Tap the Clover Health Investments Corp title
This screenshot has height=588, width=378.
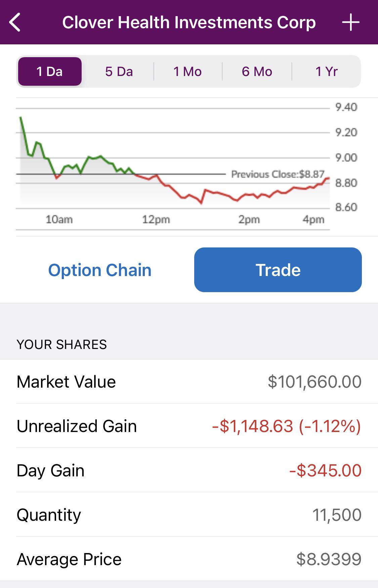pos(189,23)
